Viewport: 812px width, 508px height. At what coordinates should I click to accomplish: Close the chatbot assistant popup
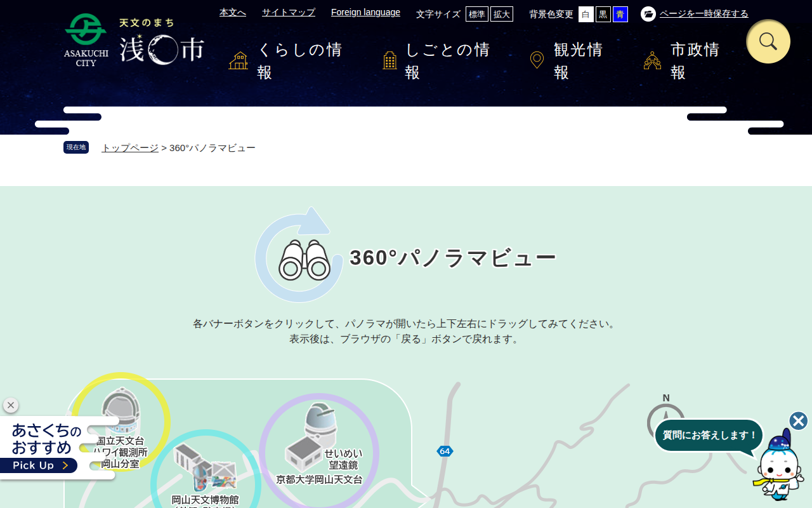pos(799,421)
